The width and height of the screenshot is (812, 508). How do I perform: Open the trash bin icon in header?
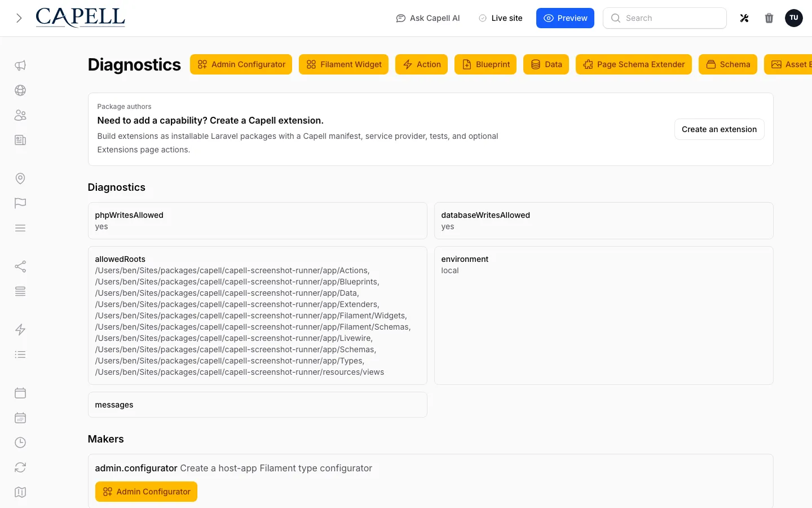click(x=769, y=18)
